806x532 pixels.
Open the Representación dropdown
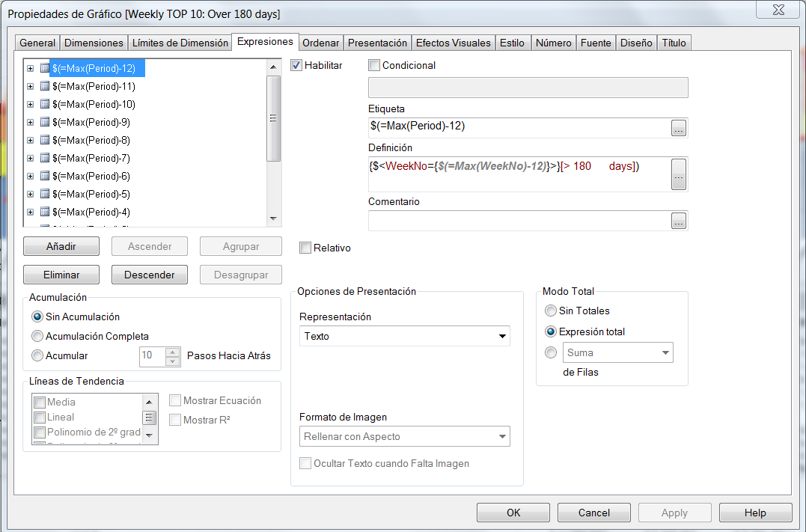coord(404,336)
